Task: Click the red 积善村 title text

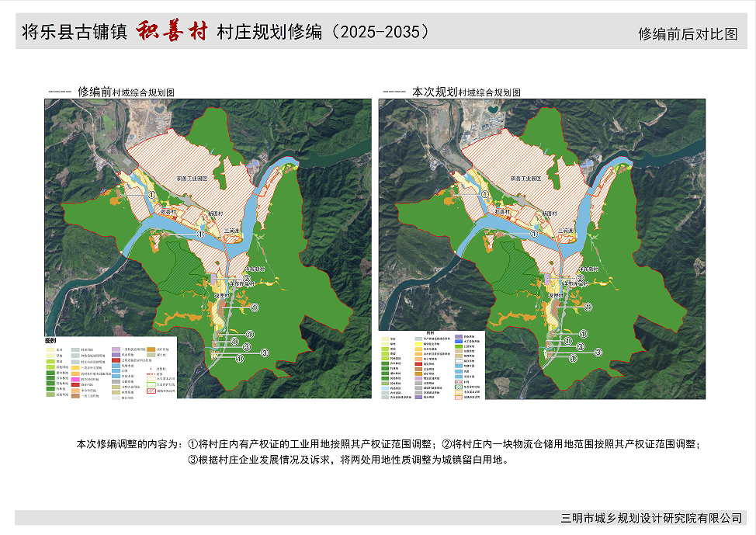Action: [x=172, y=32]
